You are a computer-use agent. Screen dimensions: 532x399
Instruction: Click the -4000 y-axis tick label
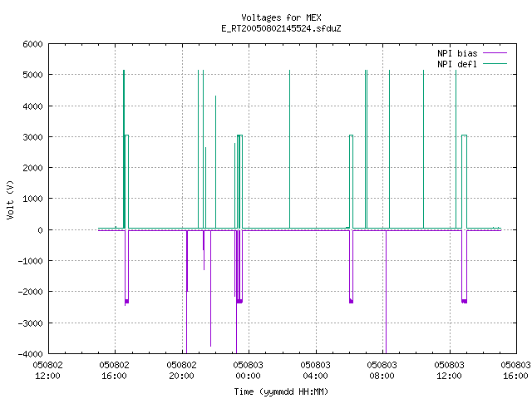(31, 354)
